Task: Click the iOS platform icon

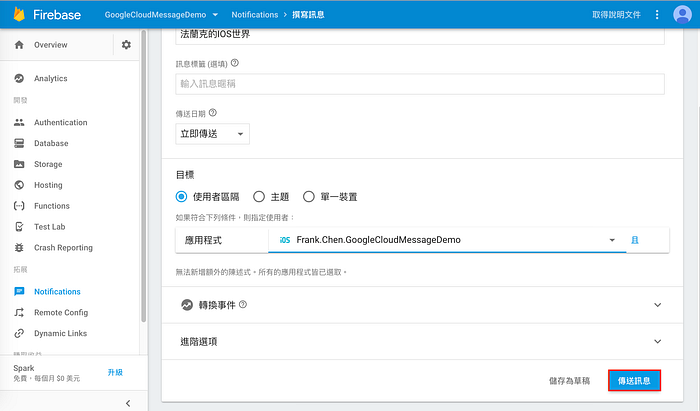Action: click(x=285, y=240)
